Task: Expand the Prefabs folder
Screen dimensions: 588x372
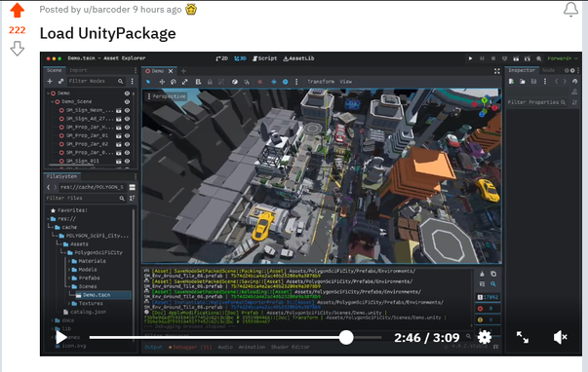Action: pos(69,278)
